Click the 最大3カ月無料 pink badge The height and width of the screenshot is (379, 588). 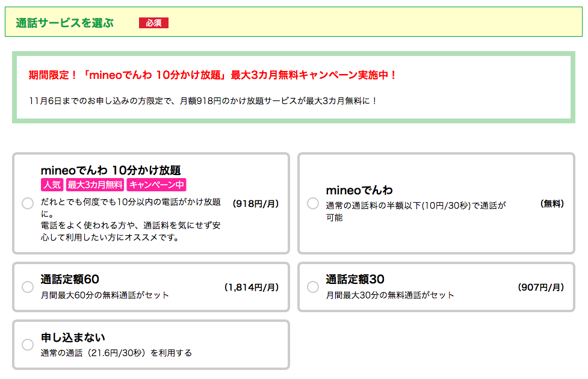[95, 185]
